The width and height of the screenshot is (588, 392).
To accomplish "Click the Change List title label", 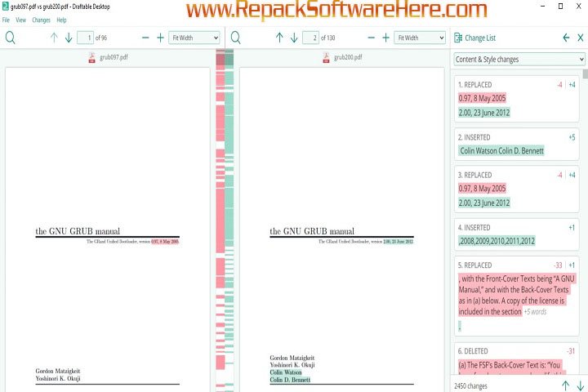I will coord(480,38).
